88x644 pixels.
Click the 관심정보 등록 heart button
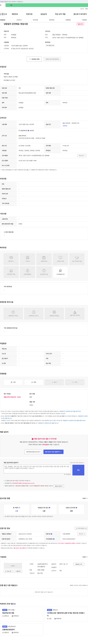[34, 59]
